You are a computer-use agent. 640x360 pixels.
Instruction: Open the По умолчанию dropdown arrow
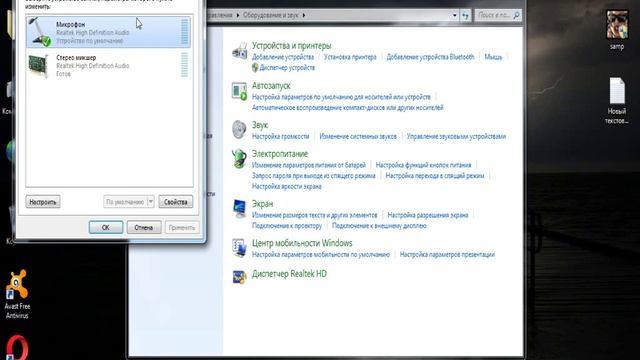[150, 202]
